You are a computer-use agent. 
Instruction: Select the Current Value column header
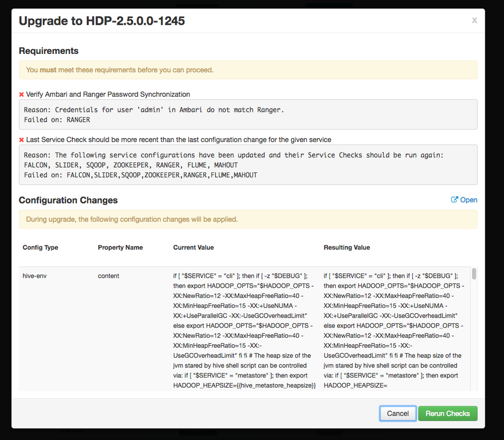194,247
